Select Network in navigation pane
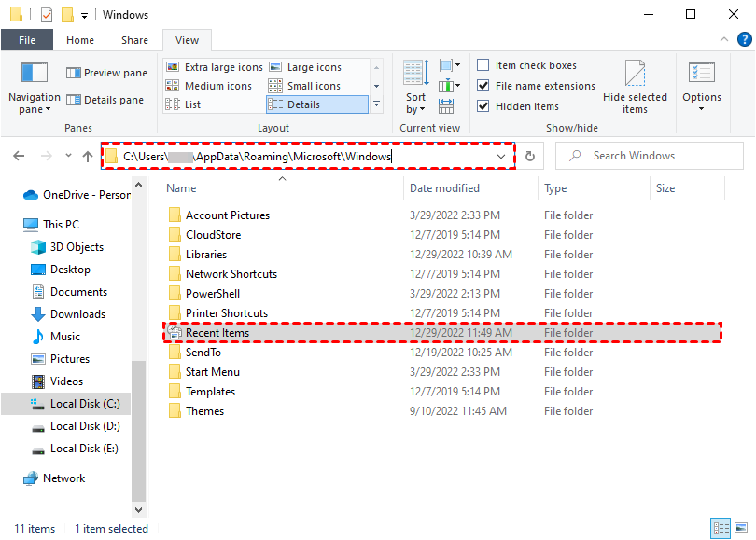 click(x=54, y=478)
